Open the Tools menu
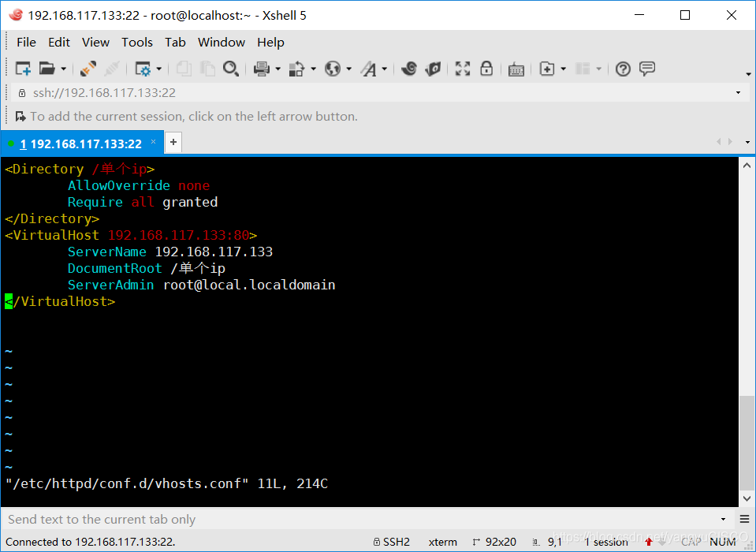 pos(137,43)
